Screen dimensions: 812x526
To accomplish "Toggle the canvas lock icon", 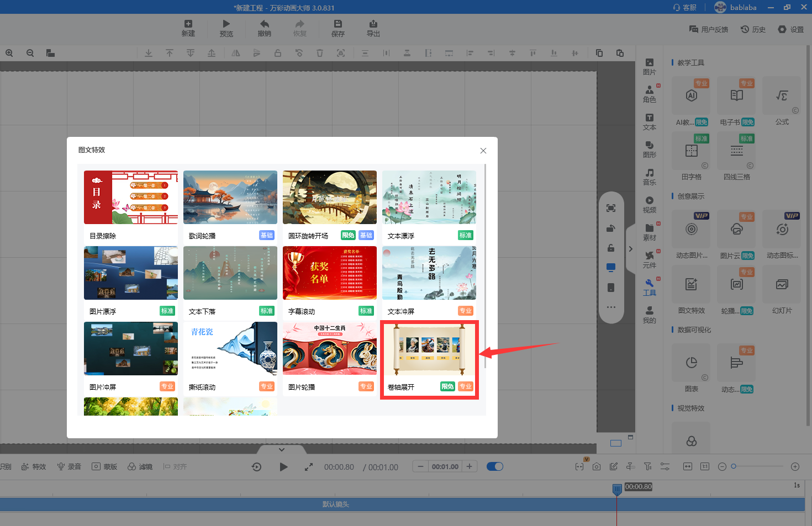I will 611,248.
